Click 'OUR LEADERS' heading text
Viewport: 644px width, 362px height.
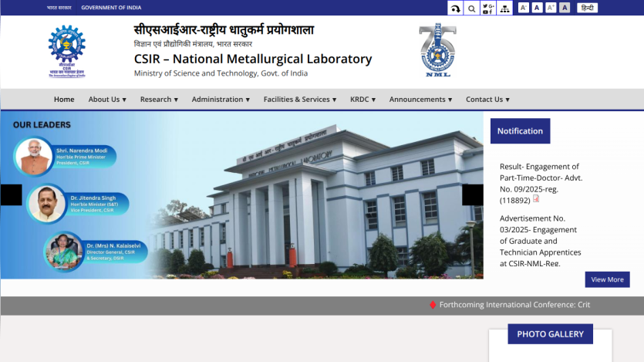42,125
